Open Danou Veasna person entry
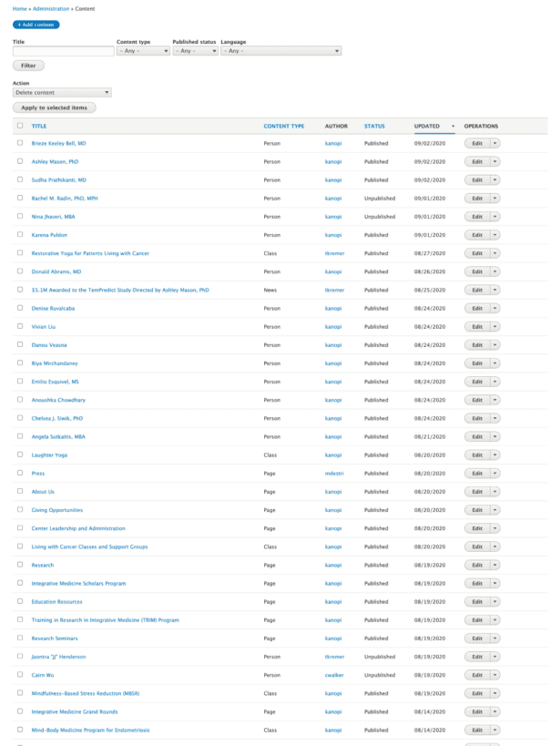 pos(49,345)
